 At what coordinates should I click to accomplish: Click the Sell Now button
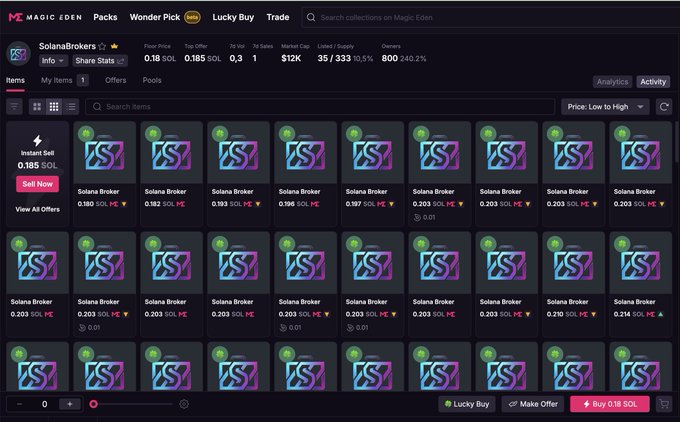(38, 184)
